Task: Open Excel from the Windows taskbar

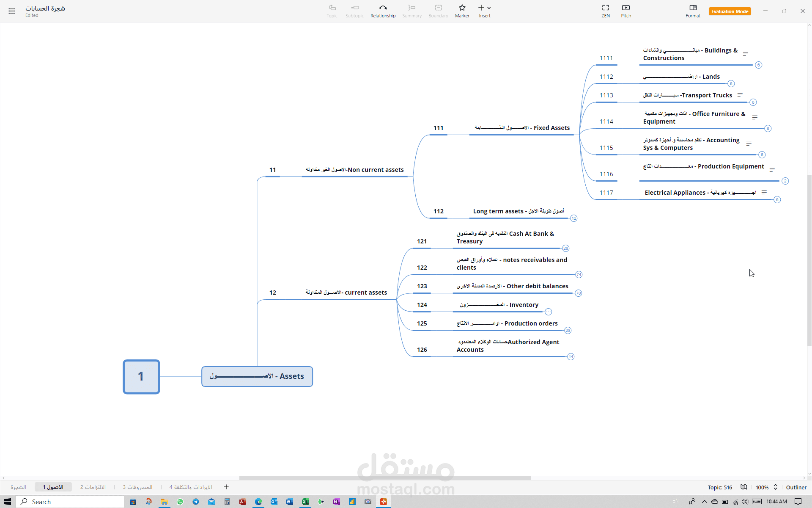Action: point(305,502)
